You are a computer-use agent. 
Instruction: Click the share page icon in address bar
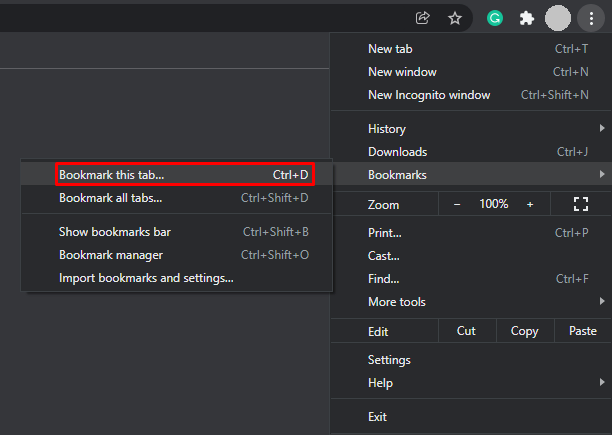coord(423,18)
